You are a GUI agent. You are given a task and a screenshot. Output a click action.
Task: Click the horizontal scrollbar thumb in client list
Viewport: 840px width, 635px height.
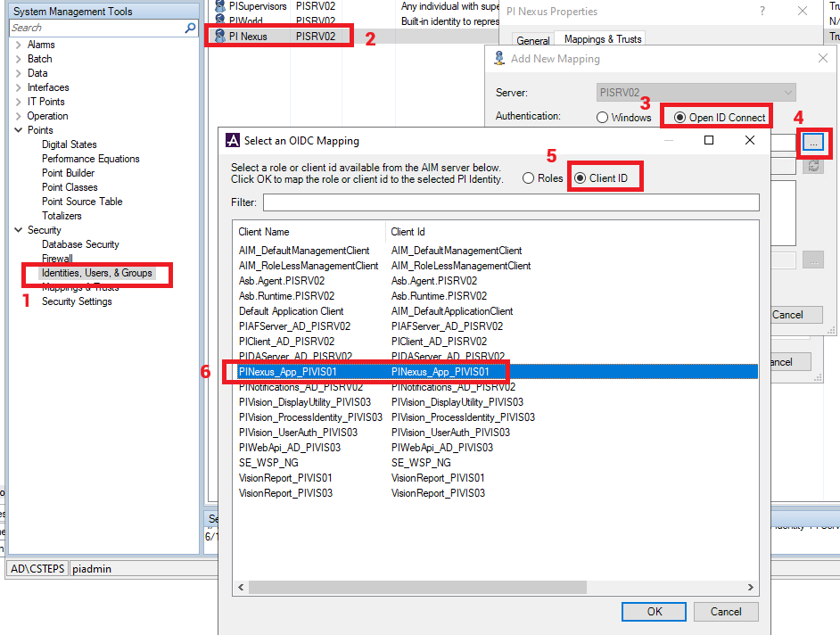coord(418,588)
